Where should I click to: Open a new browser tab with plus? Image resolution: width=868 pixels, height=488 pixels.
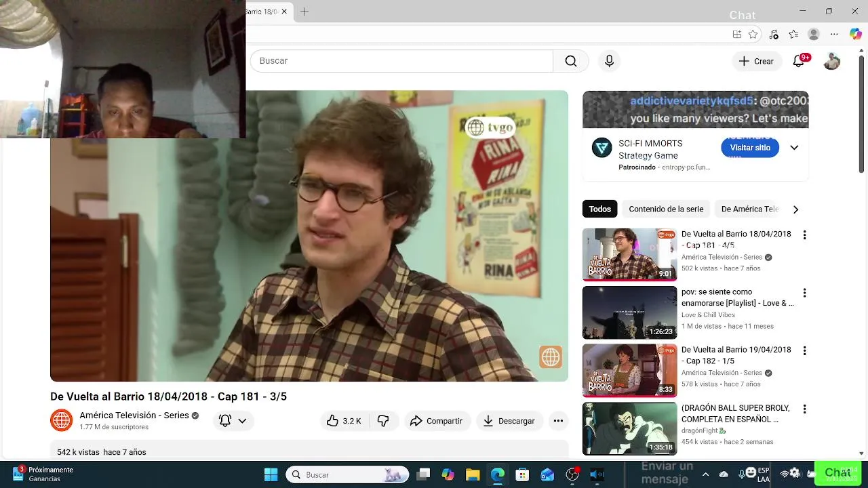click(x=304, y=12)
